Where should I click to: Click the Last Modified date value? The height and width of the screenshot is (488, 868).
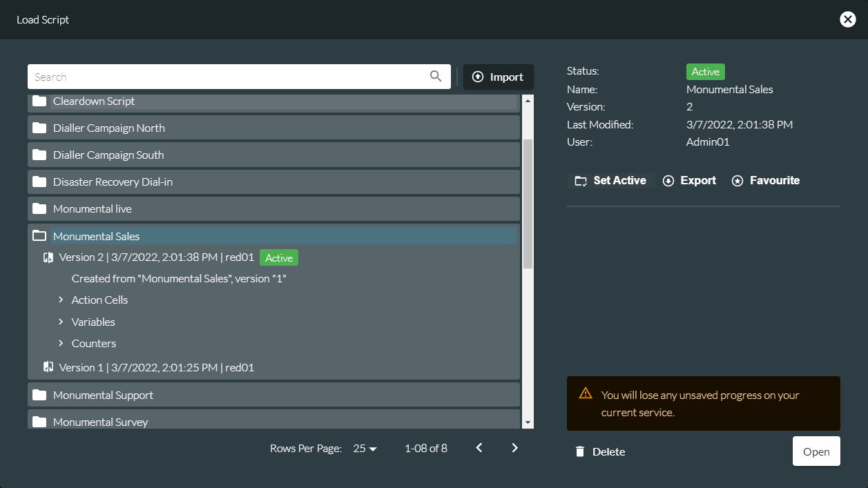(740, 125)
